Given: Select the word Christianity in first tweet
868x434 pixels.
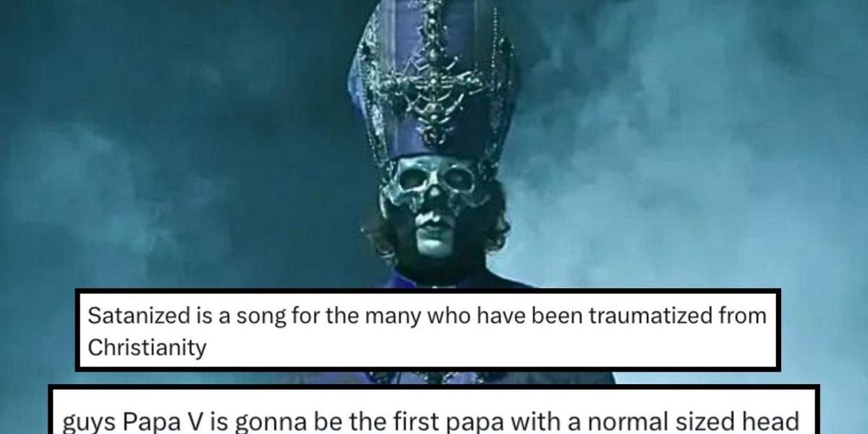Looking at the screenshot, I should [148, 348].
